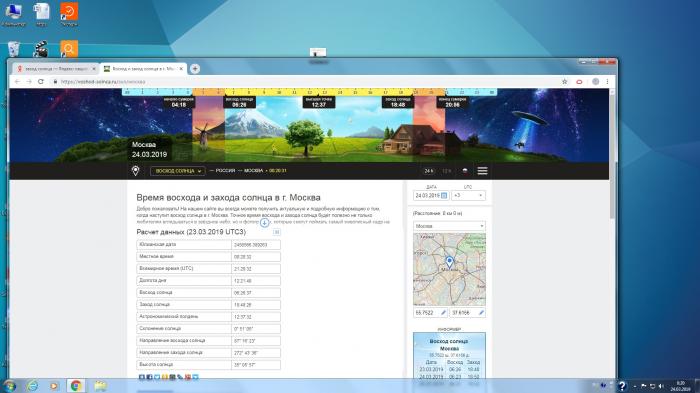The height and width of the screenshot is (393, 700).
Task: Click the pencil icon next to latitude 55.7522
Action: [x=443, y=313]
